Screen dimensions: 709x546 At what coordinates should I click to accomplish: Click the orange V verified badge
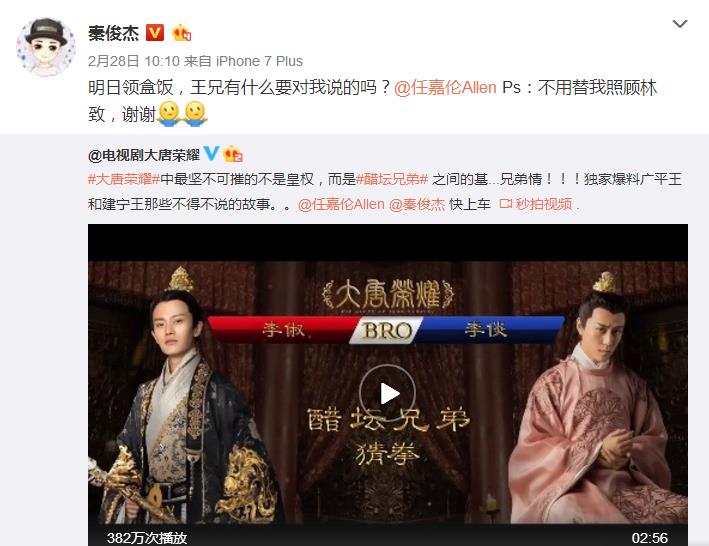point(155,33)
